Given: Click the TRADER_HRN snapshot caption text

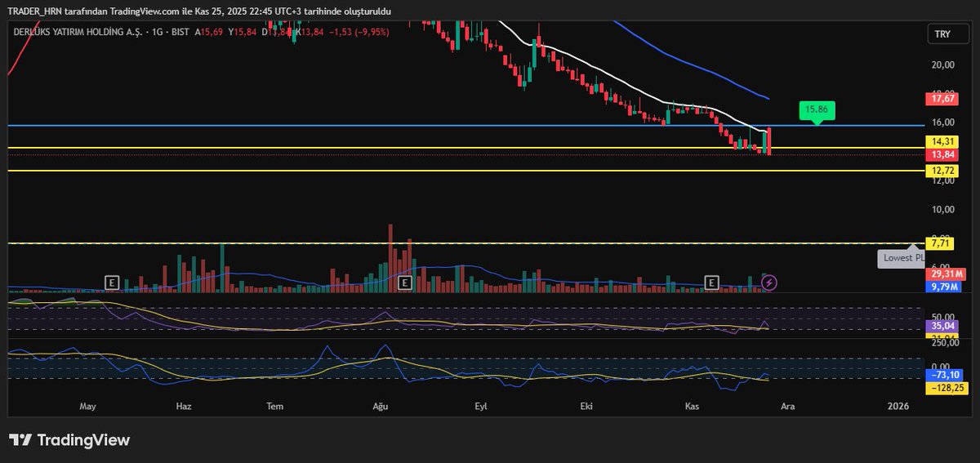Looking at the screenshot, I should (199, 11).
